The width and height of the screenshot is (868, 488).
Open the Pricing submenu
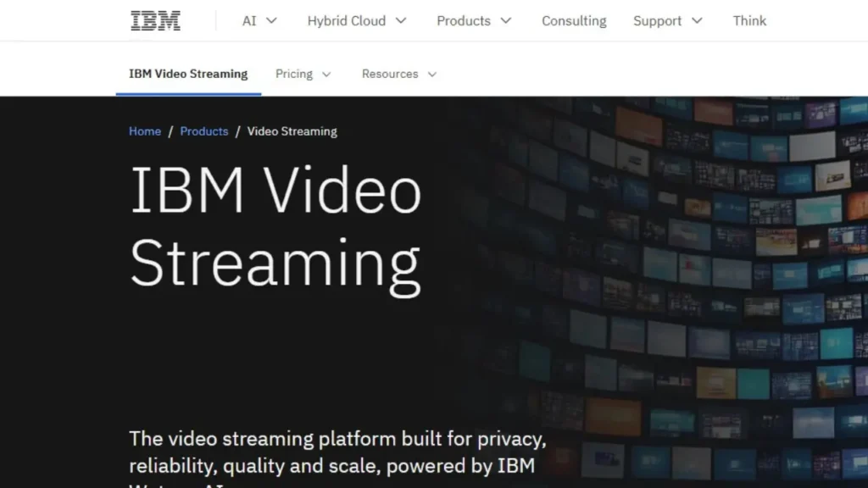303,75
